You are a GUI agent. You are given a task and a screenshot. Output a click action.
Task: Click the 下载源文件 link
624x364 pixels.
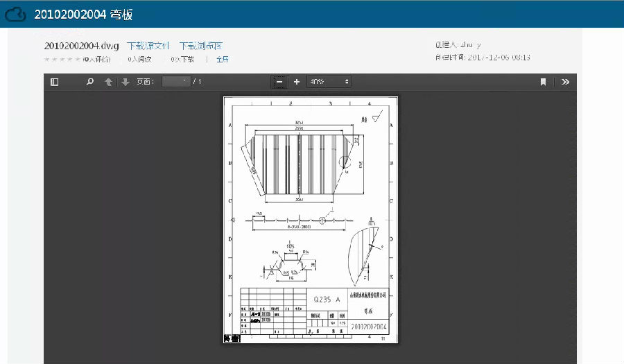click(x=148, y=46)
